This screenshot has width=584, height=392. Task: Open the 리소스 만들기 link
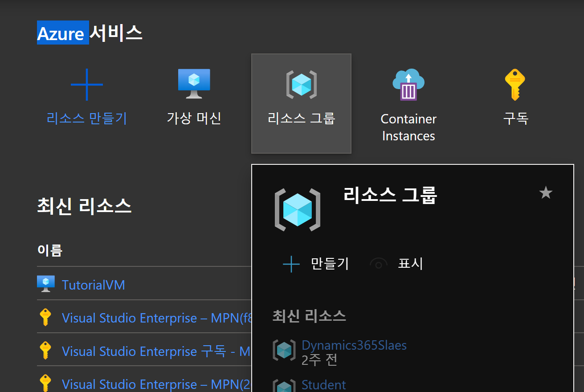click(x=87, y=118)
